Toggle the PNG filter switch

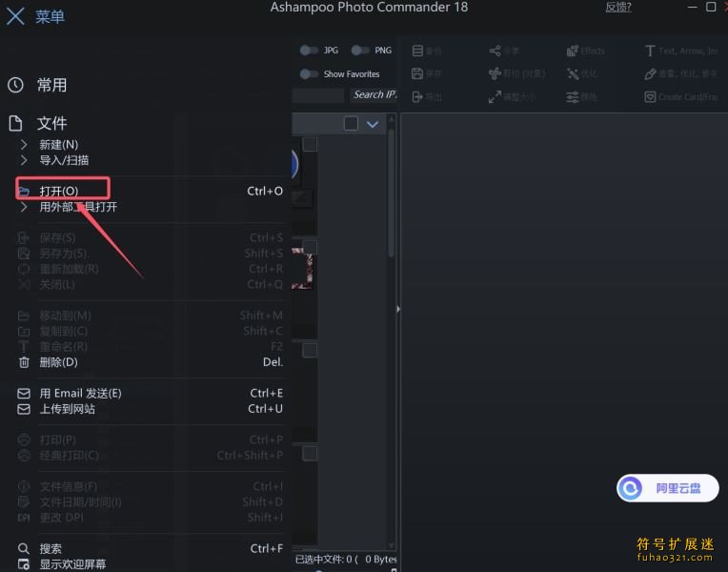pos(360,51)
